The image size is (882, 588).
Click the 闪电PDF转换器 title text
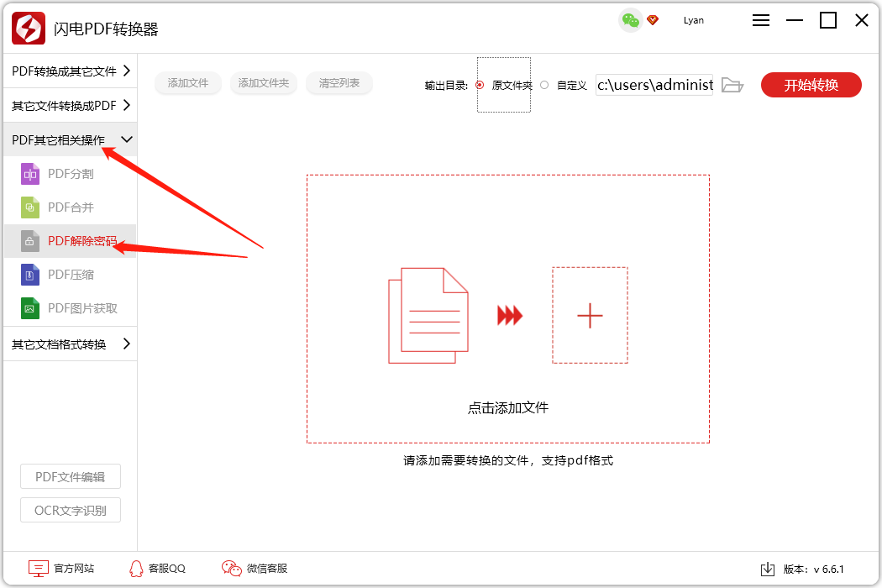tap(106, 29)
